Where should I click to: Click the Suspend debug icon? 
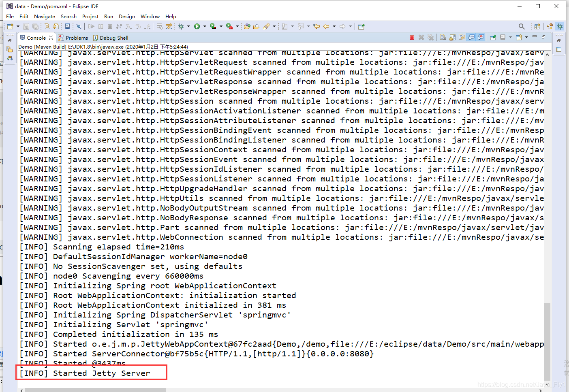[x=101, y=26]
